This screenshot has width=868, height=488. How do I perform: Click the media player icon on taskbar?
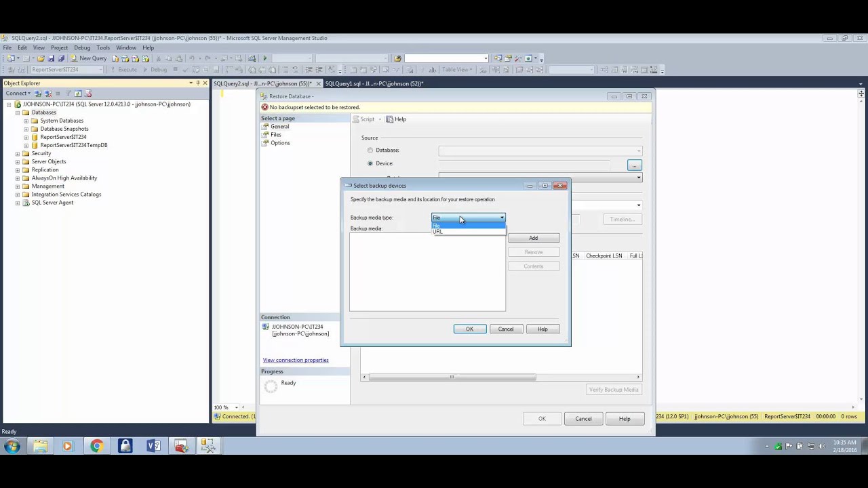coord(67,445)
